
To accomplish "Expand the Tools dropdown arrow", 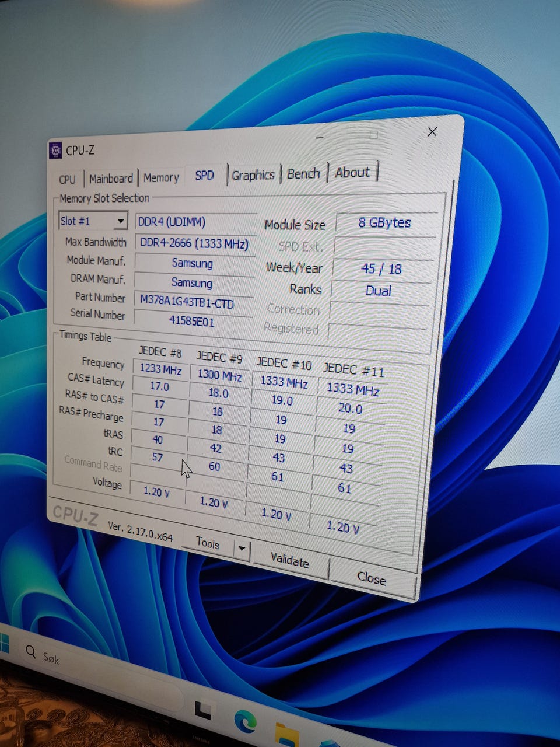I will (242, 549).
